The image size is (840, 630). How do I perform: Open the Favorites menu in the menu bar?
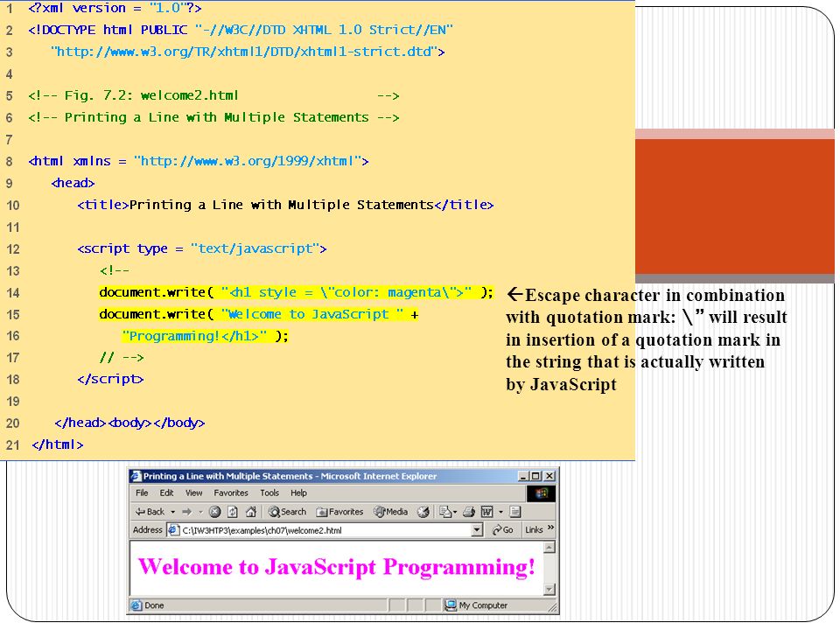coord(231,493)
